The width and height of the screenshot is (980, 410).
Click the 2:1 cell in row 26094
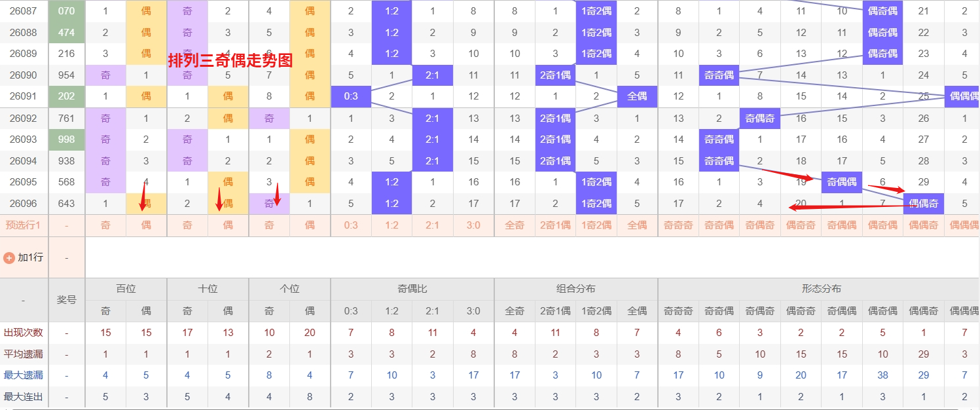click(432, 160)
